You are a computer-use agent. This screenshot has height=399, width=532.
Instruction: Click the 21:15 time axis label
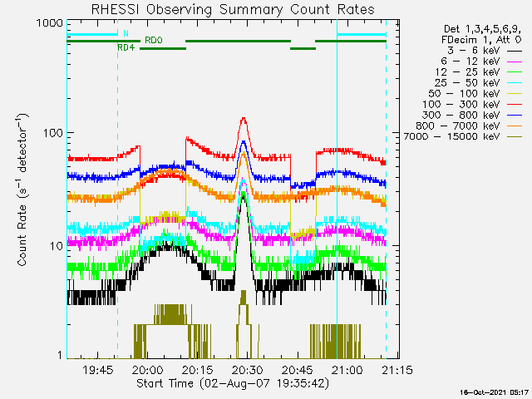click(x=397, y=370)
